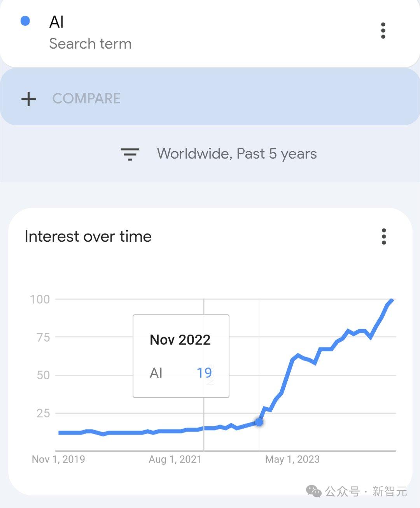
Task: Click the Nov 1, 2019 axis label
Action: pyautogui.click(x=58, y=459)
